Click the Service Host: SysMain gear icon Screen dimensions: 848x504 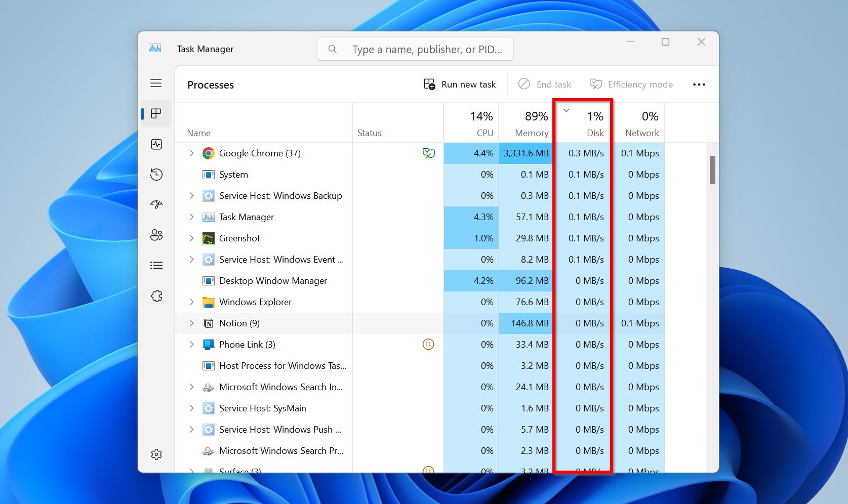tap(208, 408)
